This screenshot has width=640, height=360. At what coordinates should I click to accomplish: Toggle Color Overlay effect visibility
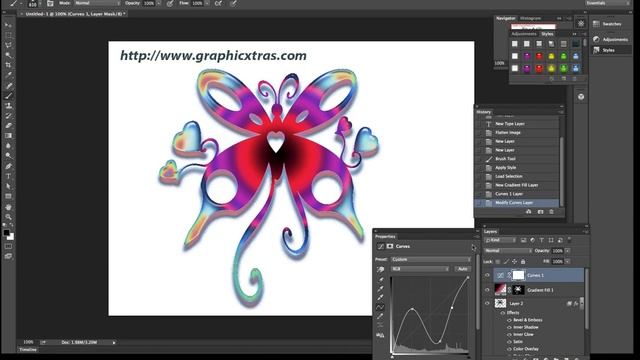click(509, 349)
